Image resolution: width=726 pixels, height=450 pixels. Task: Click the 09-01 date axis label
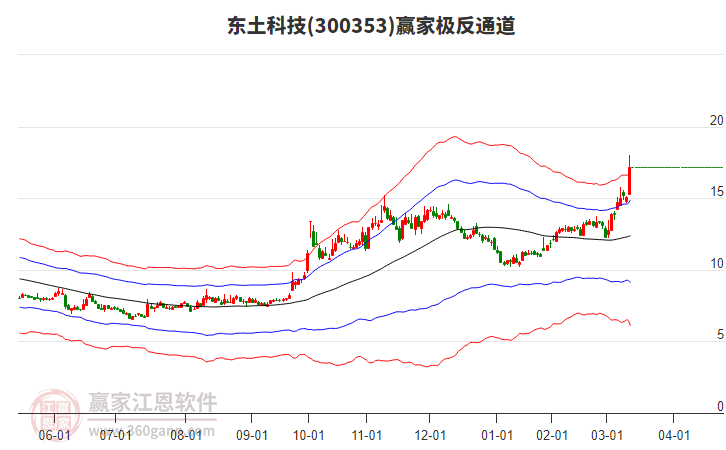[x=252, y=436]
